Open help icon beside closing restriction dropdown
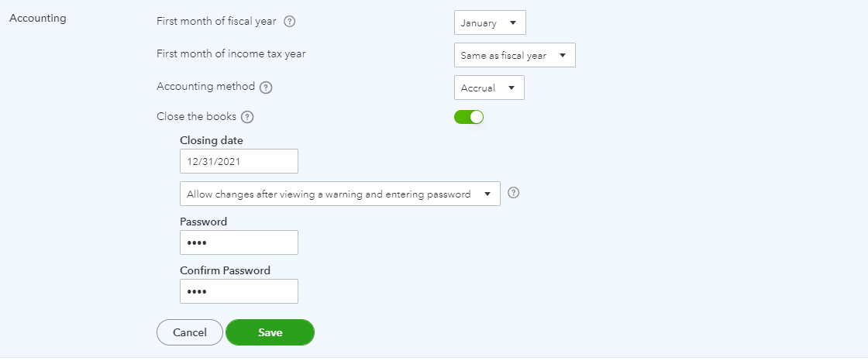This screenshot has width=868, height=361. pos(514,193)
